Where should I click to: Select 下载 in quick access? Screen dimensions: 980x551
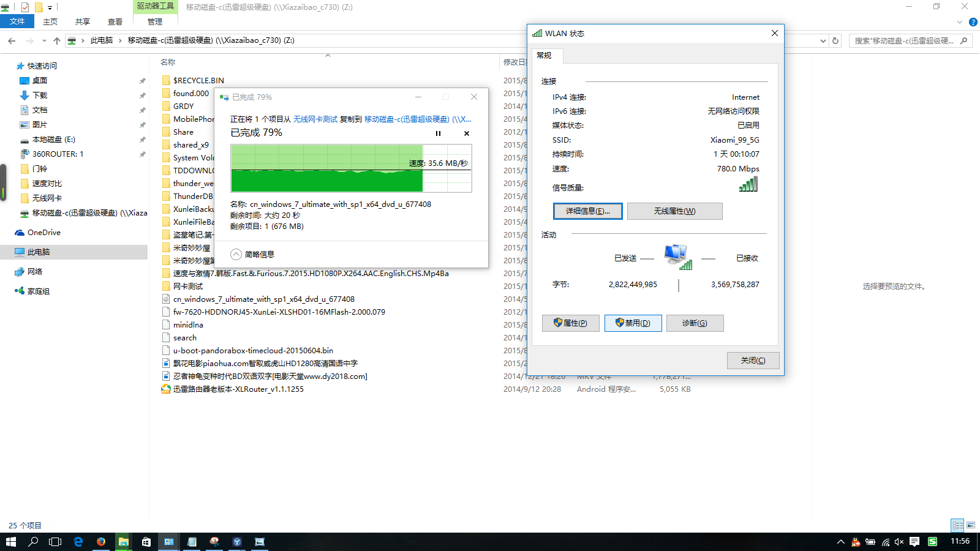tap(40, 96)
